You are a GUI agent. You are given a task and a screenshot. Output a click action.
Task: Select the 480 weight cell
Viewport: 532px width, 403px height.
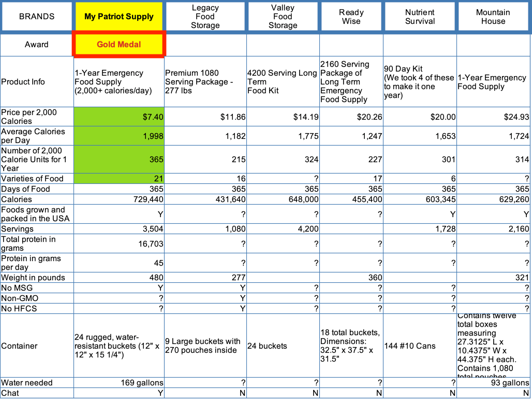[119, 277]
